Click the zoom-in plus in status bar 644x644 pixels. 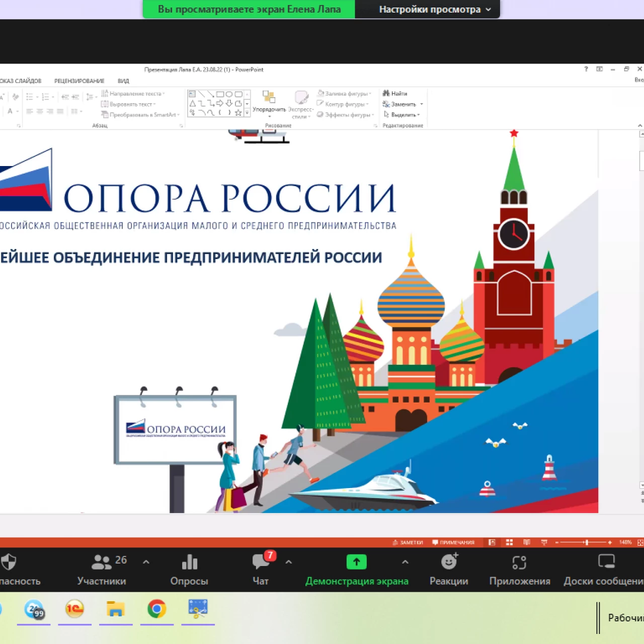point(610,542)
